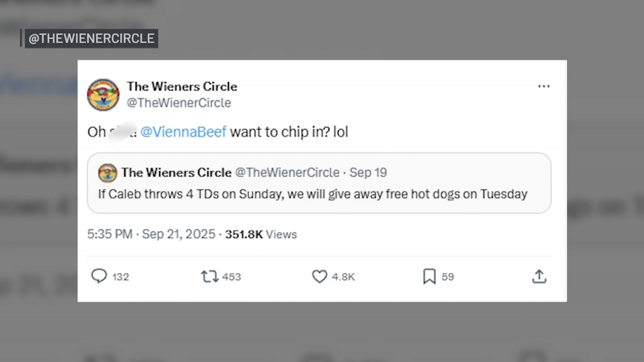
Task: Click the 4.8K likes count
Action: point(343,277)
